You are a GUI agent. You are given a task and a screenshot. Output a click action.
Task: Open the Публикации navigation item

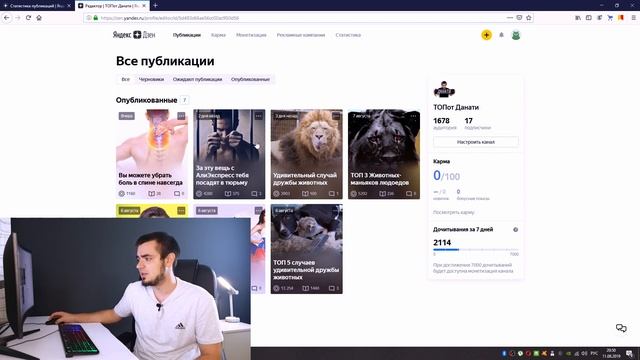tap(187, 35)
